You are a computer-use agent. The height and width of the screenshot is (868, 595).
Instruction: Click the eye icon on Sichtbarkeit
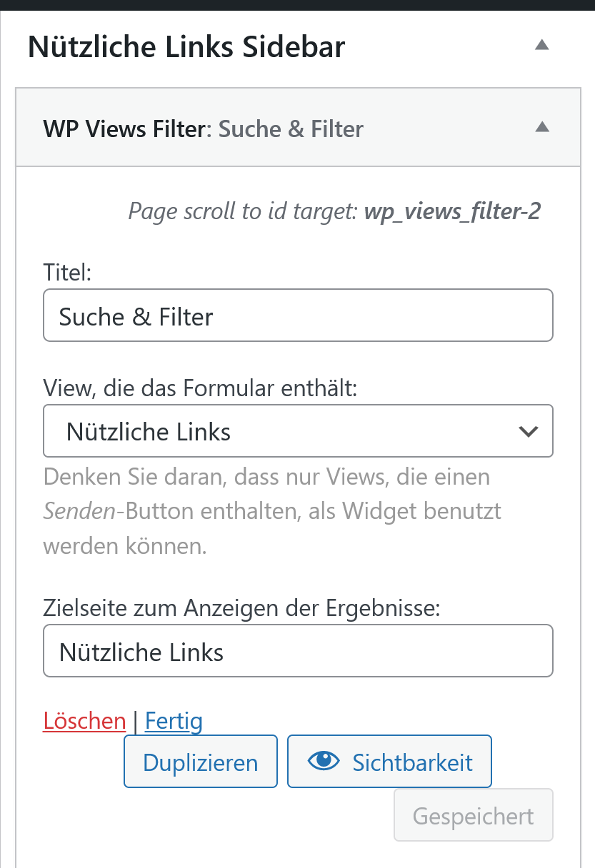(324, 762)
